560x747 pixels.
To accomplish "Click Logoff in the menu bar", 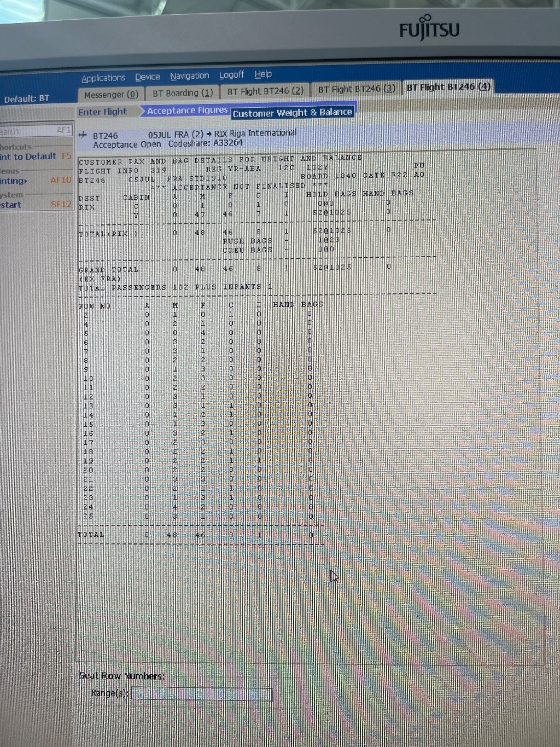I will coord(231,75).
